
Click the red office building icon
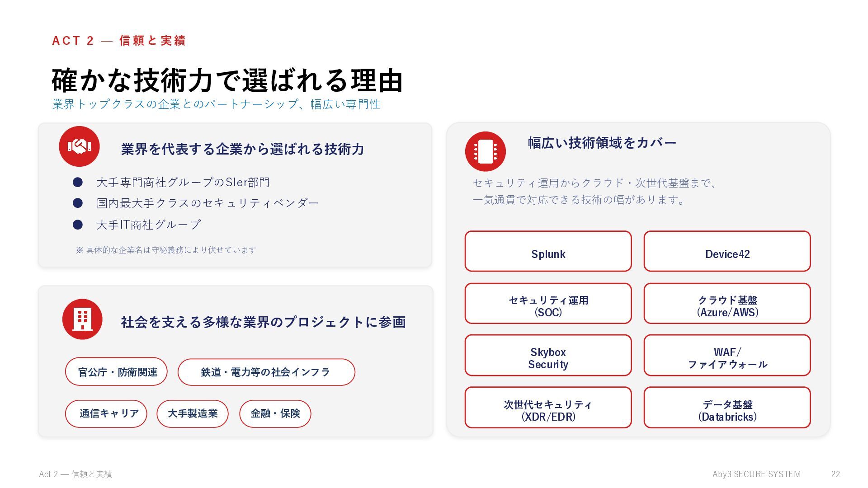[82, 319]
